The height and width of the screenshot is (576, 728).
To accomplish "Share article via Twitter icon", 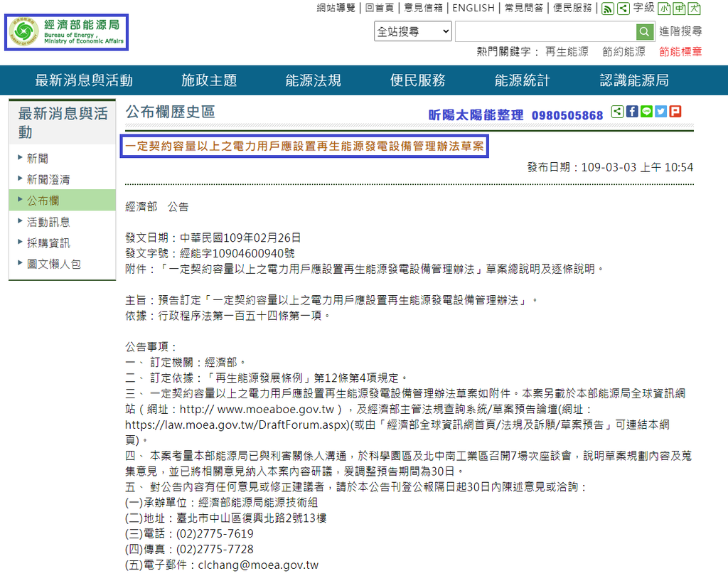I will 660,112.
